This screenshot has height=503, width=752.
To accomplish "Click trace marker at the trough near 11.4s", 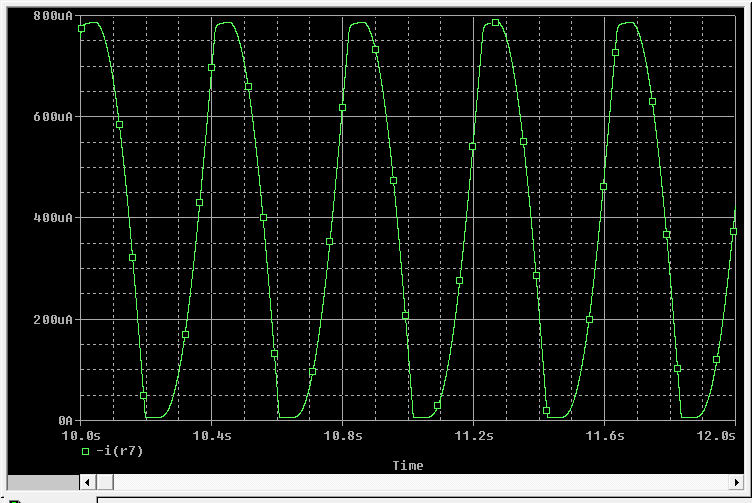I will pos(546,411).
